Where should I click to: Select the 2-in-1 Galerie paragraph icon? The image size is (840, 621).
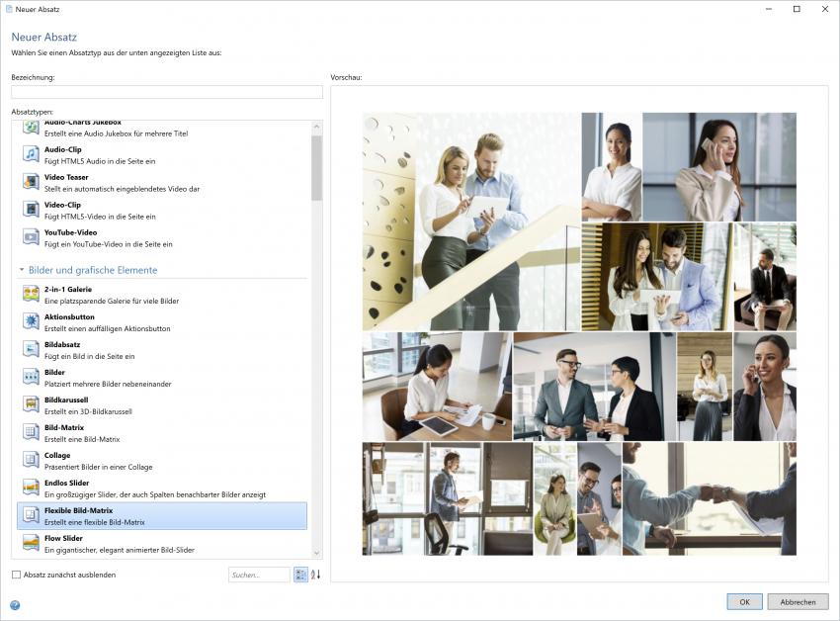tap(31, 294)
